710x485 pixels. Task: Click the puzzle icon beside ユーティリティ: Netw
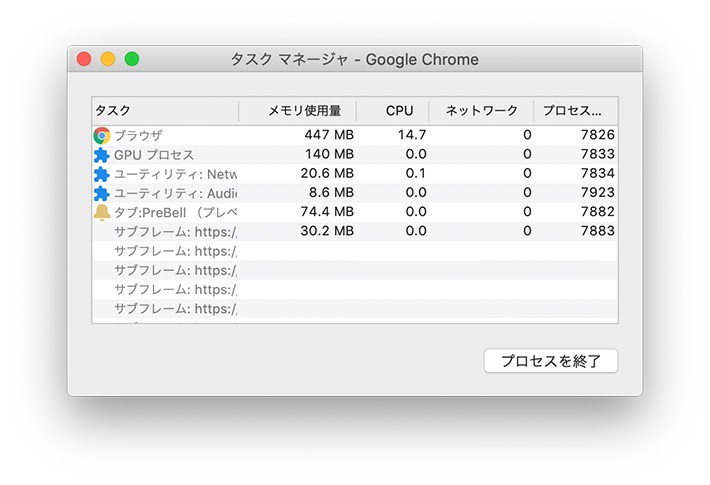(x=101, y=174)
